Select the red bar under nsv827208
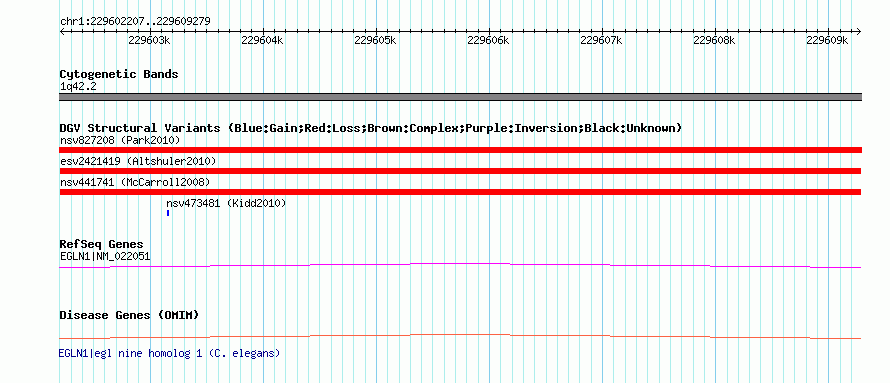890x383 pixels. click(460, 150)
